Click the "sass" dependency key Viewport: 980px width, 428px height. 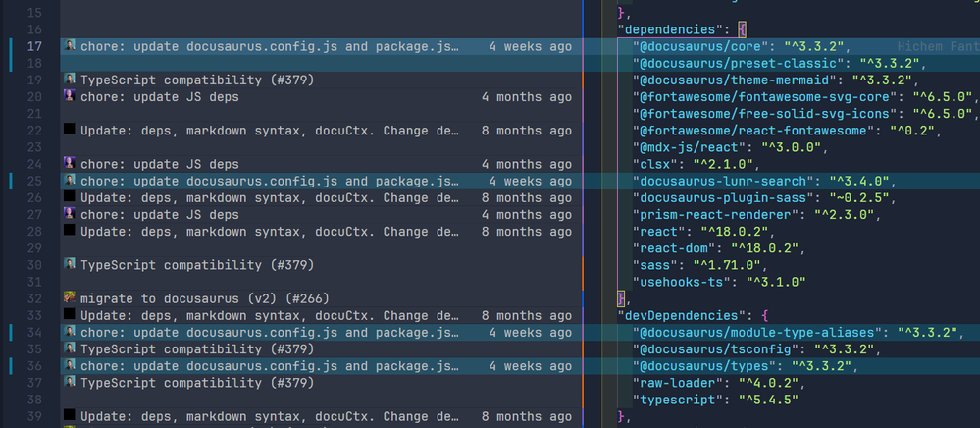[x=655, y=265]
